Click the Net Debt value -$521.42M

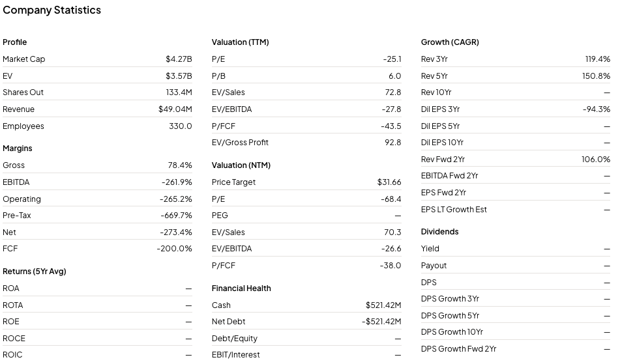tap(381, 322)
